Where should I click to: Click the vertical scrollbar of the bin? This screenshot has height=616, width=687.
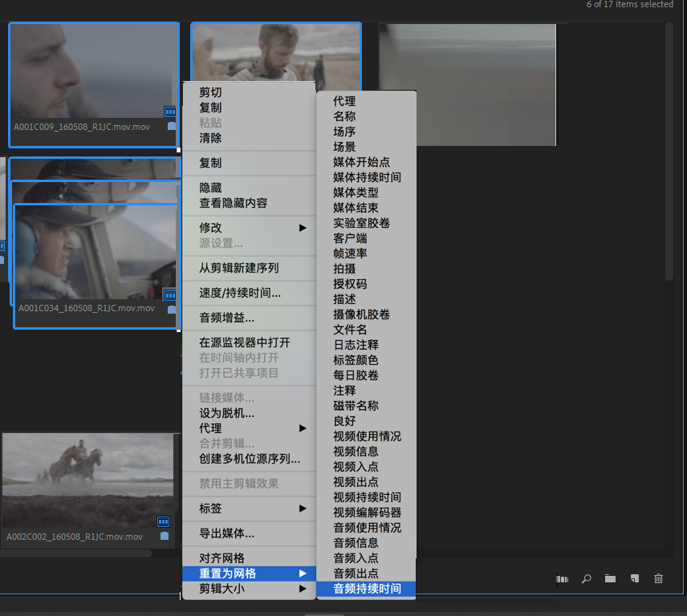point(669,151)
